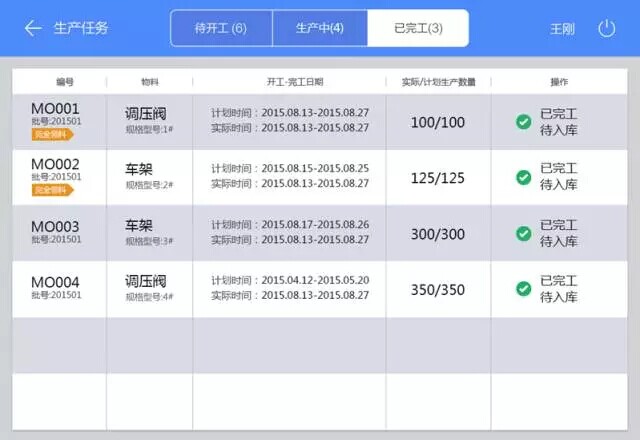Select the 已完工(3) tab
Image resolution: width=640 pixels, height=440 pixels.
pyautogui.click(x=418, y=28)
